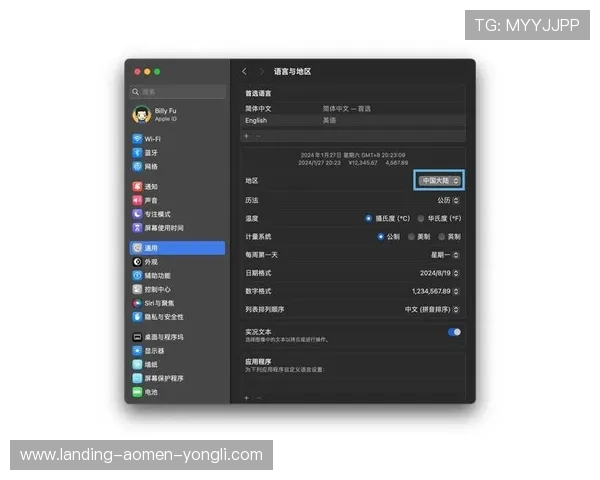Click the Billy Fu avatar

pyautogui.click(x=142, y=114)
